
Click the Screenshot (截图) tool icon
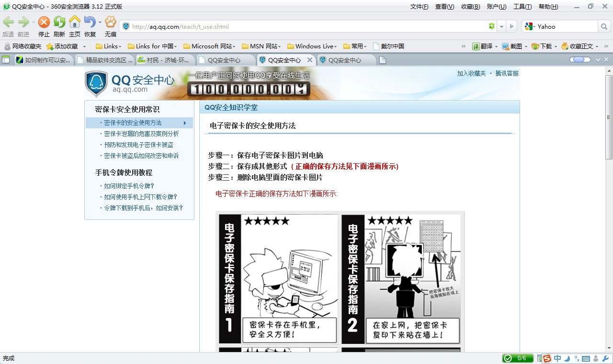506,46
